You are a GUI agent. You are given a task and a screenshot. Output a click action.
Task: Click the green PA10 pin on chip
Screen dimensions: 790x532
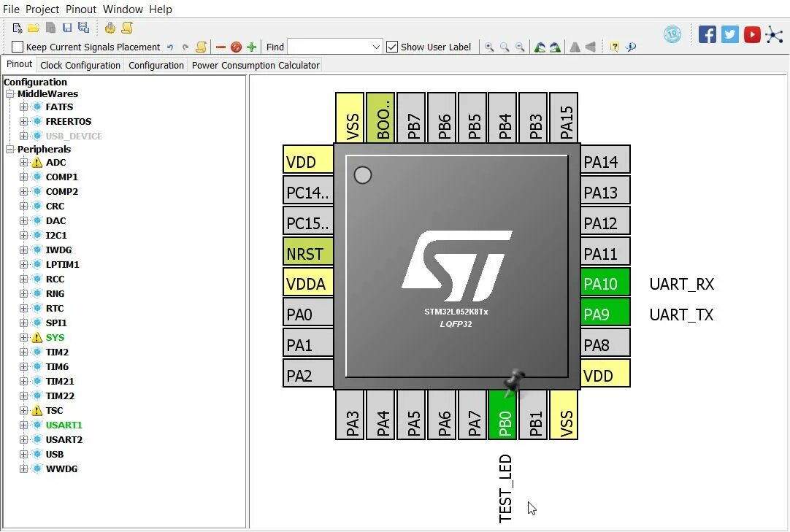(x=605, y=284)
